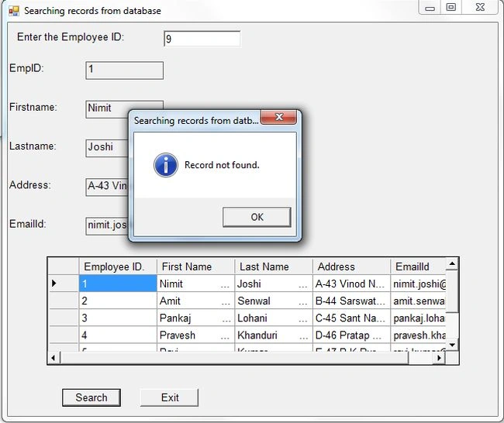Click the information icon in dialog
Viewport: 504px width, 423px height.
coord(165,165)
